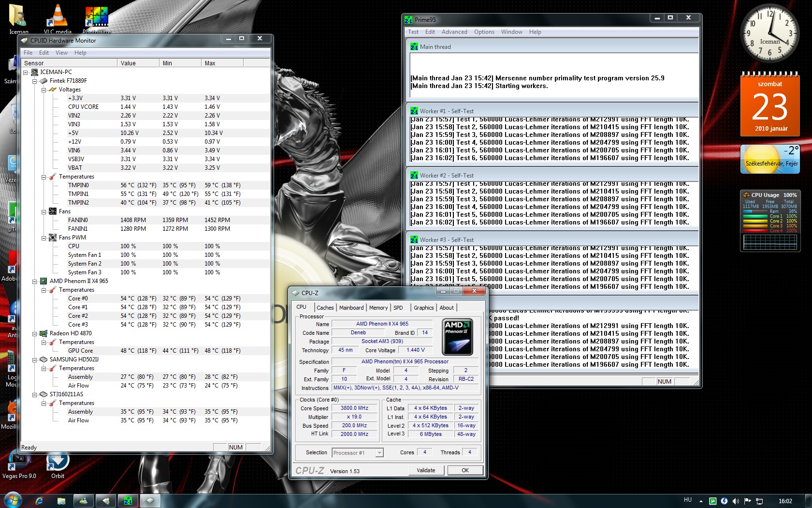Click the Székesfehérvár weather gadget

[x=770, y=159]
